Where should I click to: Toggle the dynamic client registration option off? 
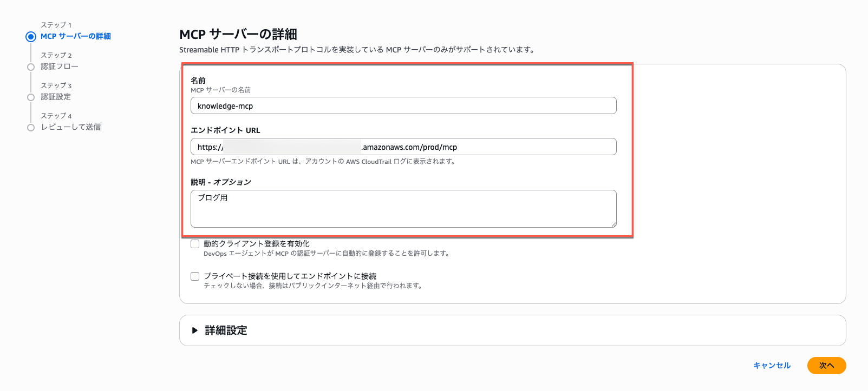[195, 243]
